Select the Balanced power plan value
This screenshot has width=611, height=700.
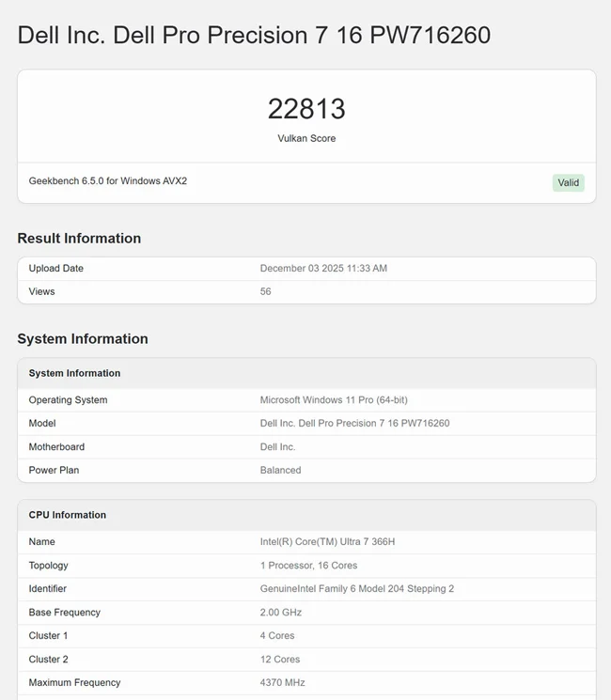click(x=280, y=470)
